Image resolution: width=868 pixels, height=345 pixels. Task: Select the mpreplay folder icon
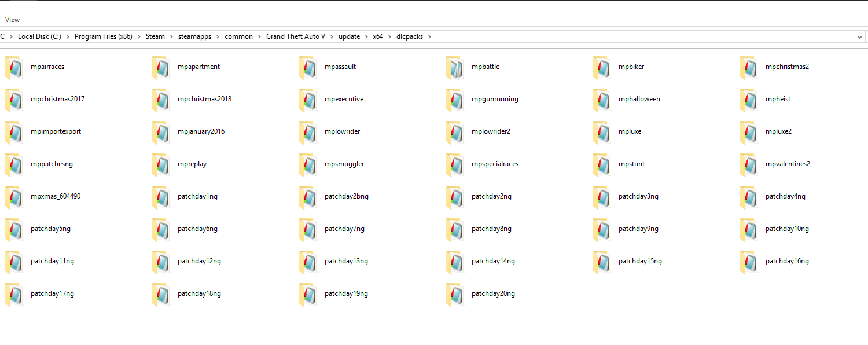click(160, 164)
